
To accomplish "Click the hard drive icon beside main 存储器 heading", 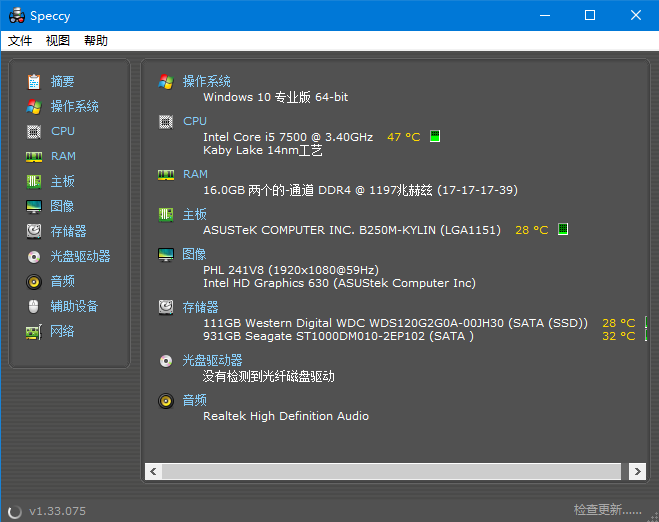I will click(166, 307).
